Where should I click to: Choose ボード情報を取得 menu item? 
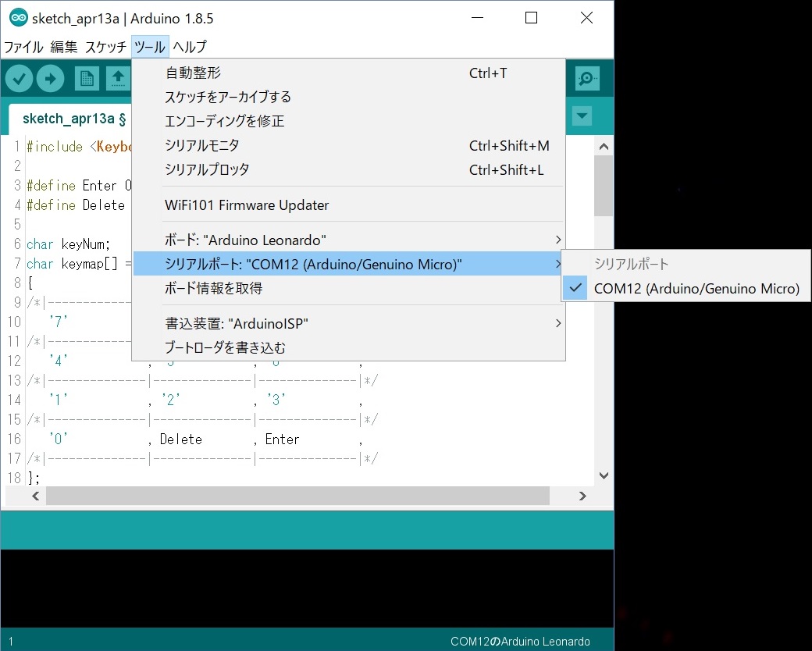[348, 288]
